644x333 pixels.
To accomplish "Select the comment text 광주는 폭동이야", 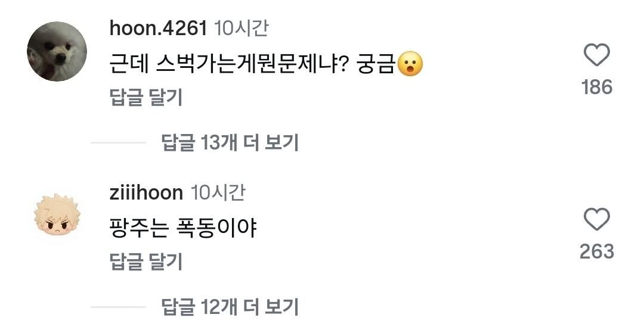I will point(183,228).
